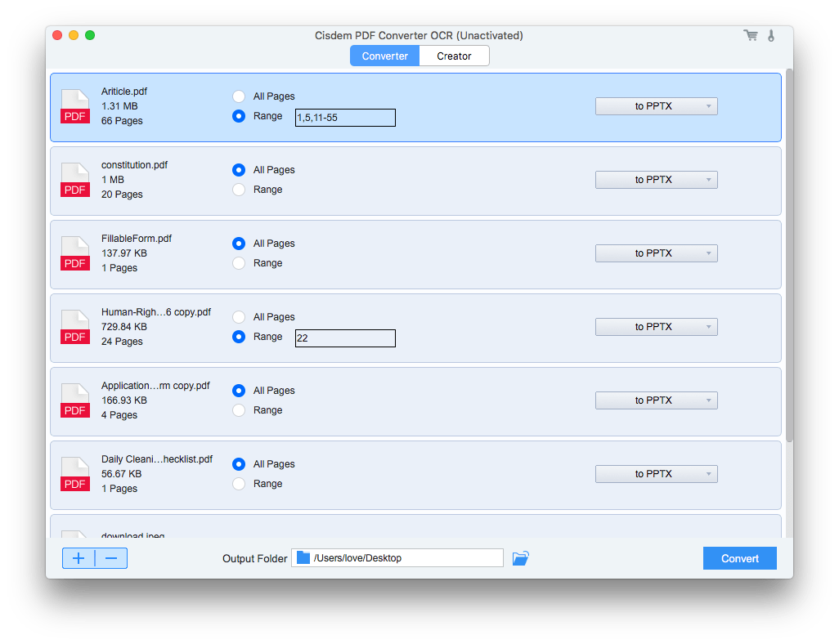Open the to PPTX dropdown for Application…rm copy.pdf
839x644 pixels.
(656, 400)
